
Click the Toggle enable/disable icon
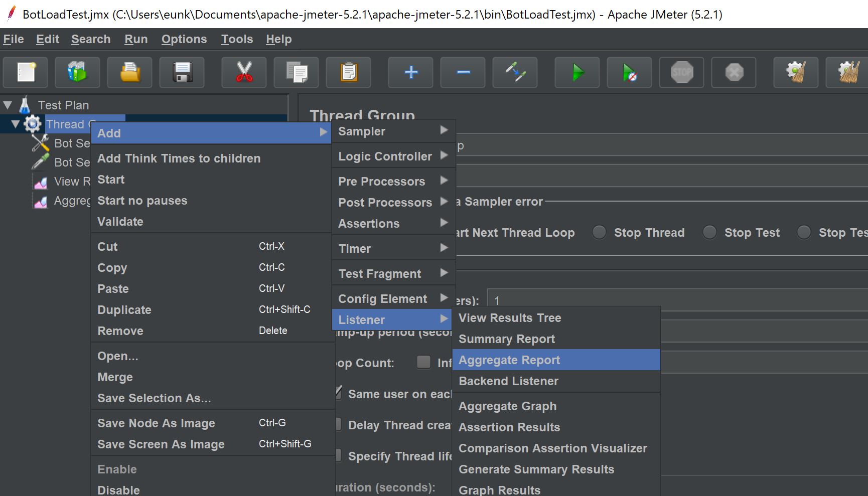point(515,73)
